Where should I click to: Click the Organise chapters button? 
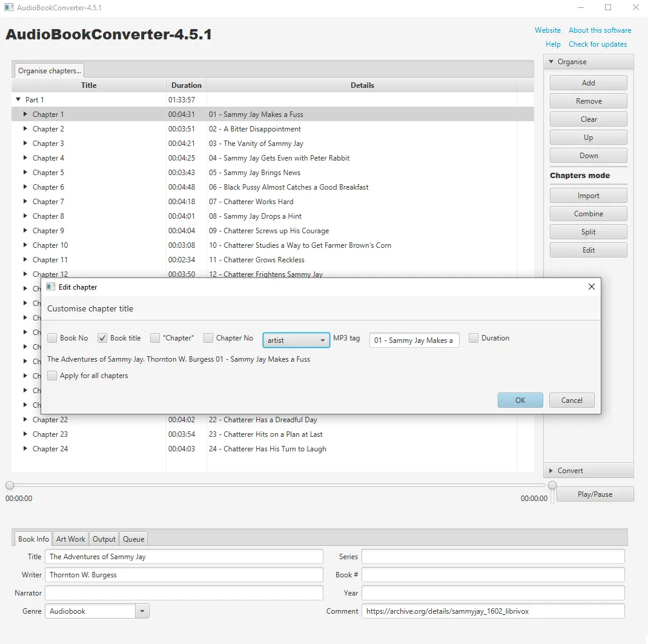[x=48, y=70]
